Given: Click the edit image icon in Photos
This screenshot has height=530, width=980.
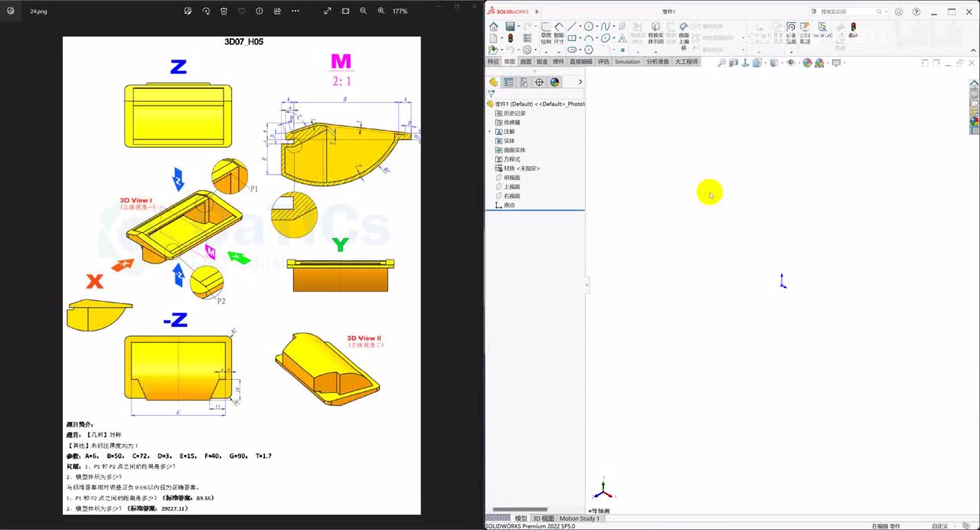Looking at the screenshot, I should tap(188, 11).
